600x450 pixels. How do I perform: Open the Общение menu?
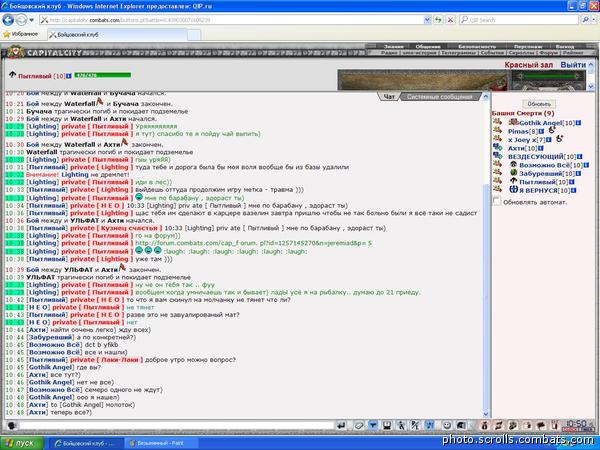pos(428,47)
